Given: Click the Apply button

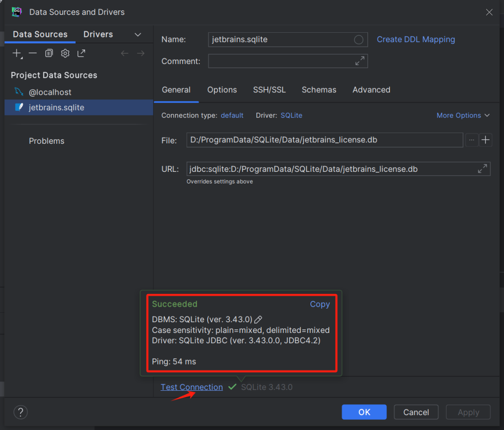Looking at the screenshot, I should [468, 412].
